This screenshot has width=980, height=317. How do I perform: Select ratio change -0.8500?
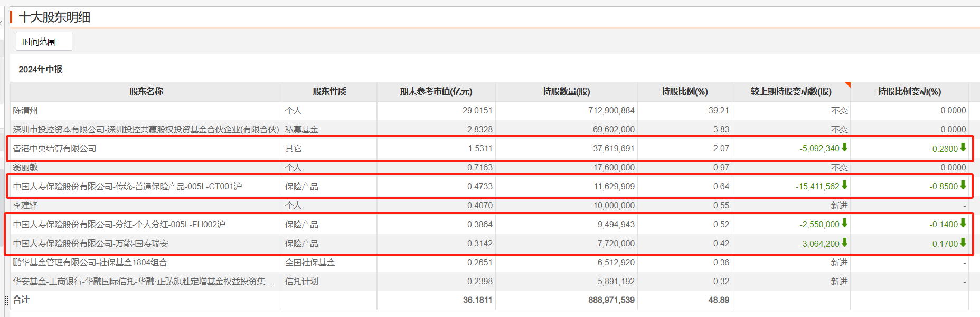coord(944,187)
